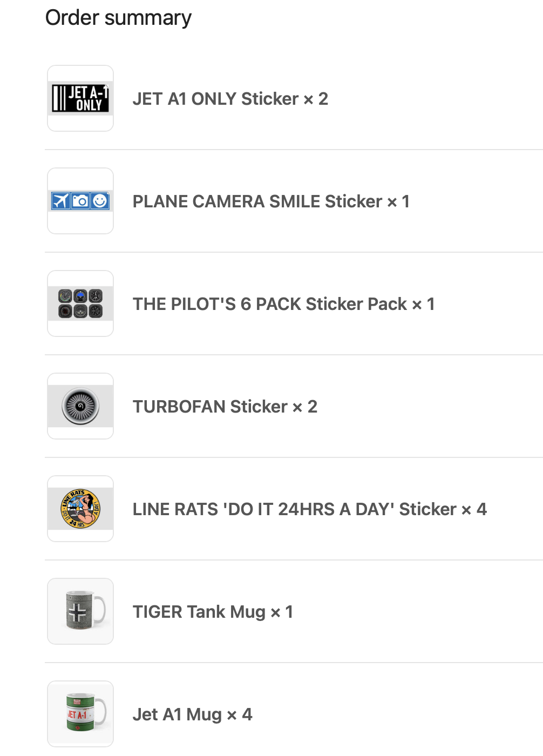Open the JET A1 ONLY sticker thumbnail
The image size is (543, 756).
pos(80,98)
